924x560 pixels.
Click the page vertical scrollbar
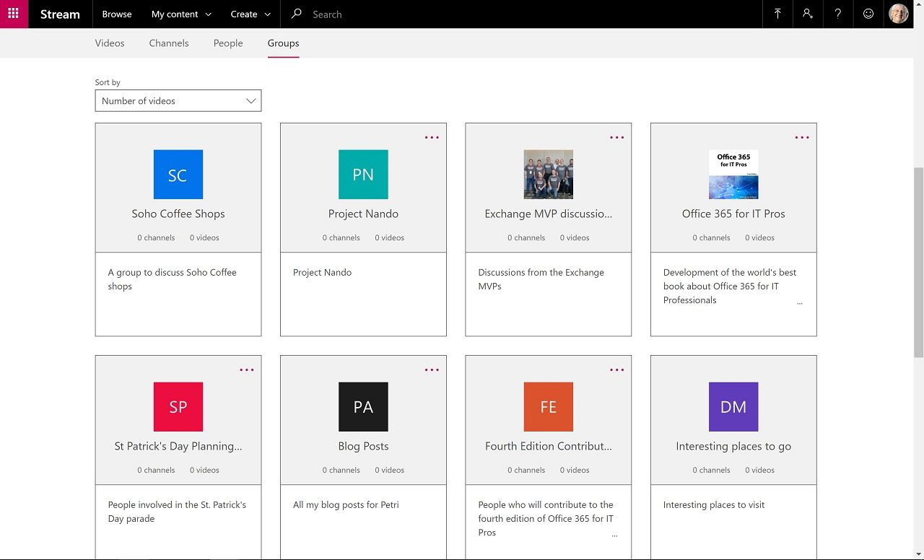(918, 261)
